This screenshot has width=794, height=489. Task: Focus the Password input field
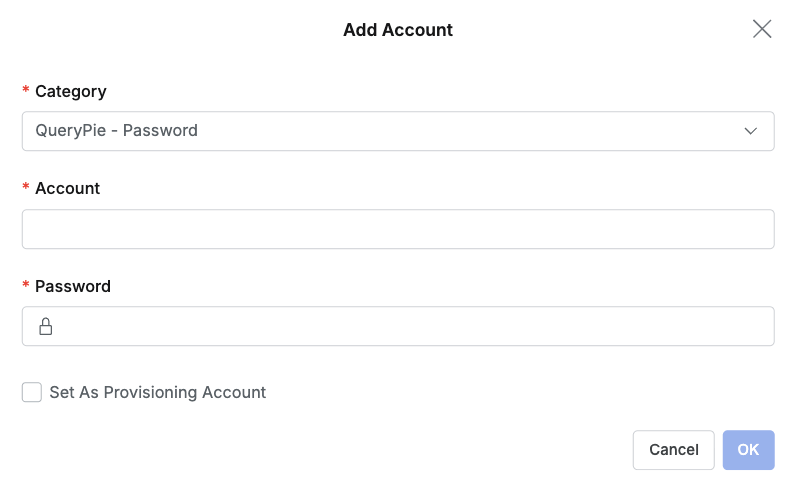tap(398, 326)
